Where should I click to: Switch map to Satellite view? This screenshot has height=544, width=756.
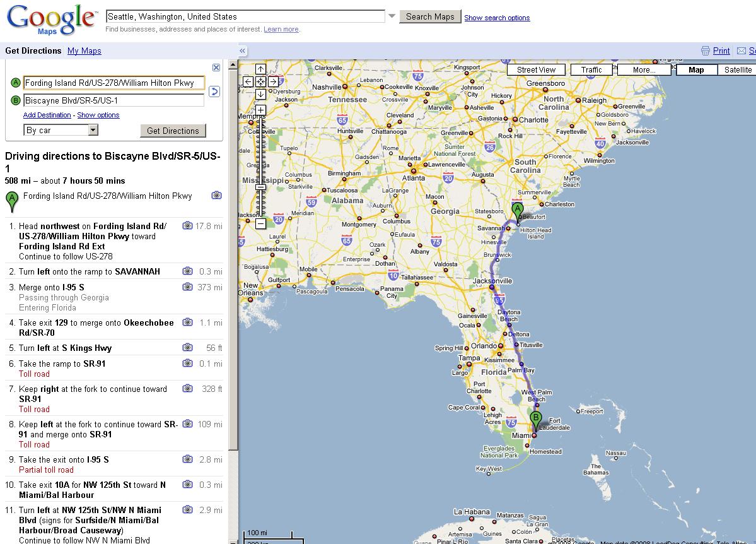pyautogui.click(x=737, y=70)
